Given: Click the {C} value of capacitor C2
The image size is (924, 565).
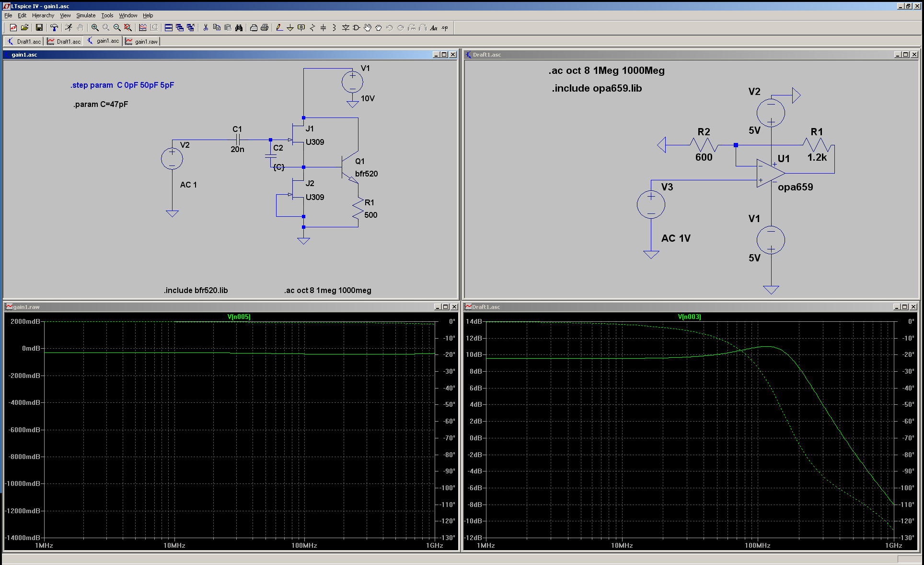Looking at the screenshot, I should [x=278, y=167].
